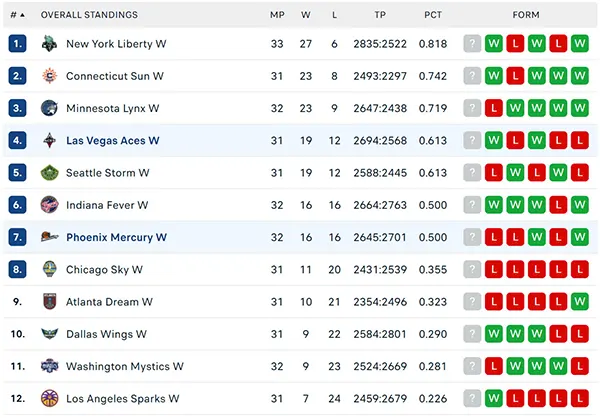Click the New York Liberty team logo

[x=49, y=44]
